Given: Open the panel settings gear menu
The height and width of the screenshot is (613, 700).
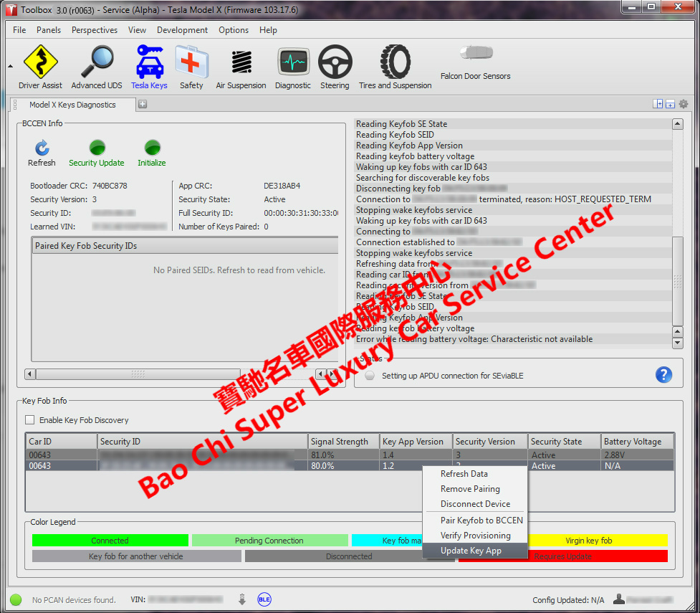Looking at the screenshot, I should (x=684, y=103).
